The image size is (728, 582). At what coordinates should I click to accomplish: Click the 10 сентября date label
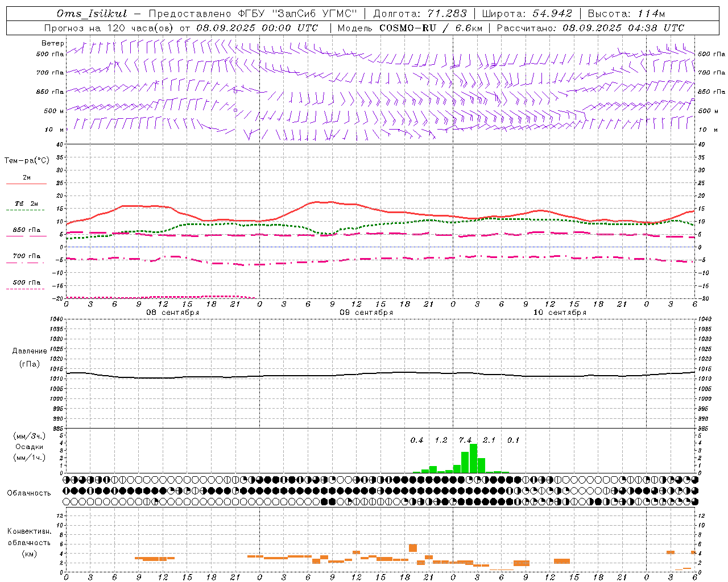[x=560, y=313]
